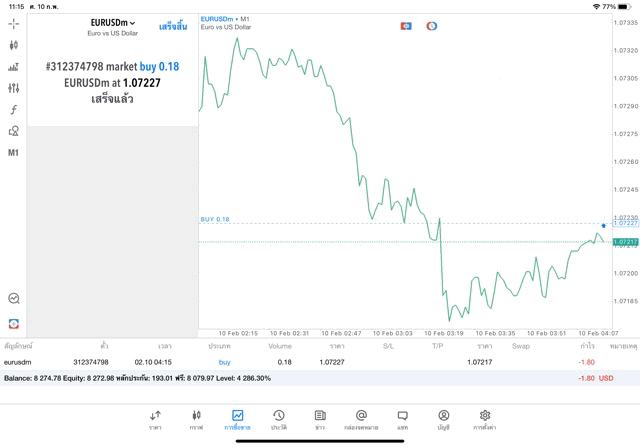Select the eurusdm open position row
This screenshot has width=640, height=447.
click(x=300, y=362)
